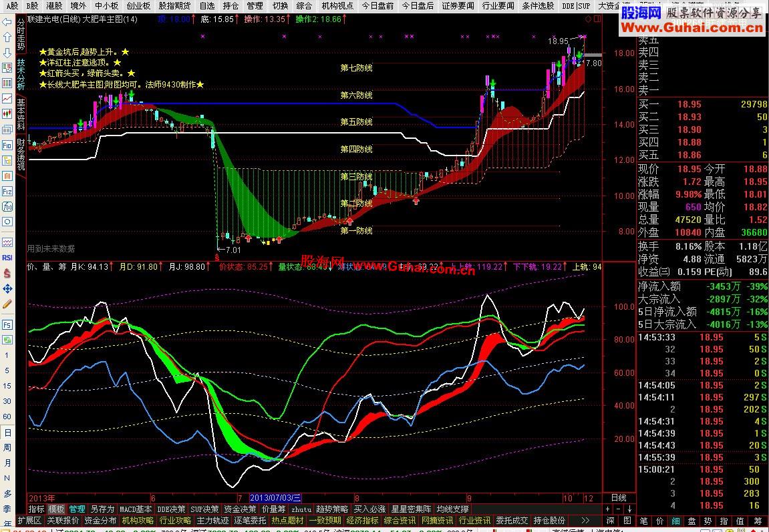This screenshot has width=769, height=532.
Task: Click the 2013/07/03/三 date marker on timeline
Action: click(275, 498)
